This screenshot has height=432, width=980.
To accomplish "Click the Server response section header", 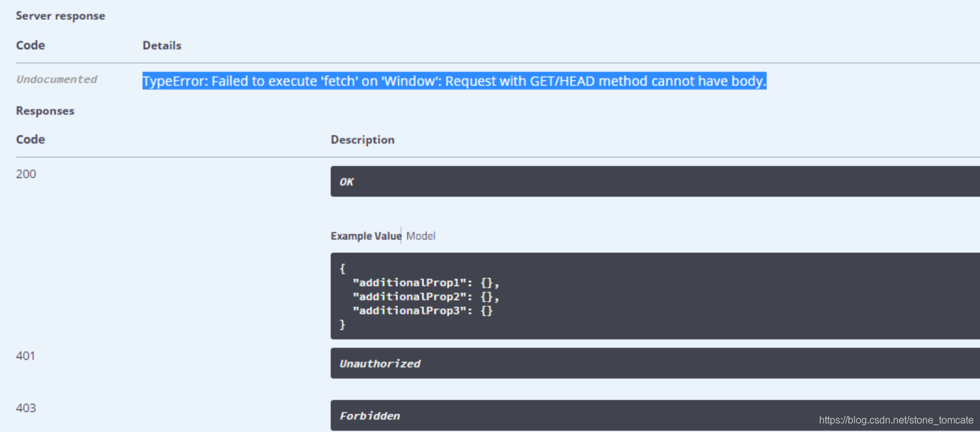I will coord(60,16).
